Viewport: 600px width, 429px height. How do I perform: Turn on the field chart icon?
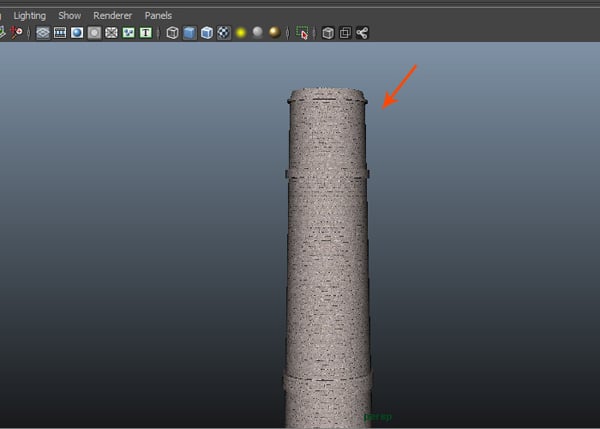point(111,33)
